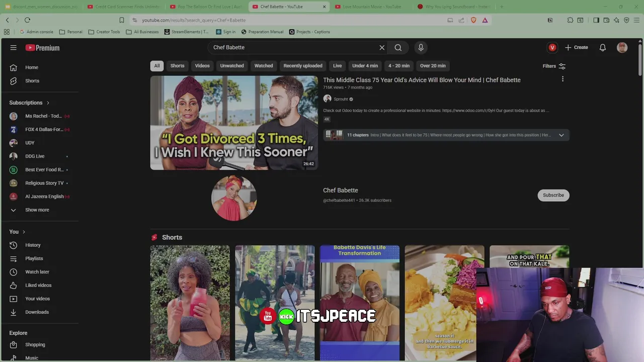Open the three-dot menu of Chef Babette video
This screenshot has width=644, height=362.
click(x=562, y=79)
